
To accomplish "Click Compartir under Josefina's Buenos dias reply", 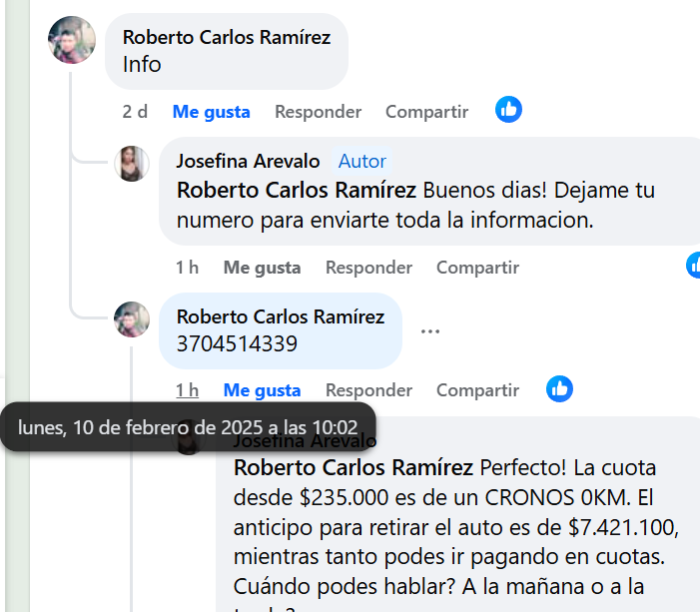I will pyautogui.click(x=477, y=268).
